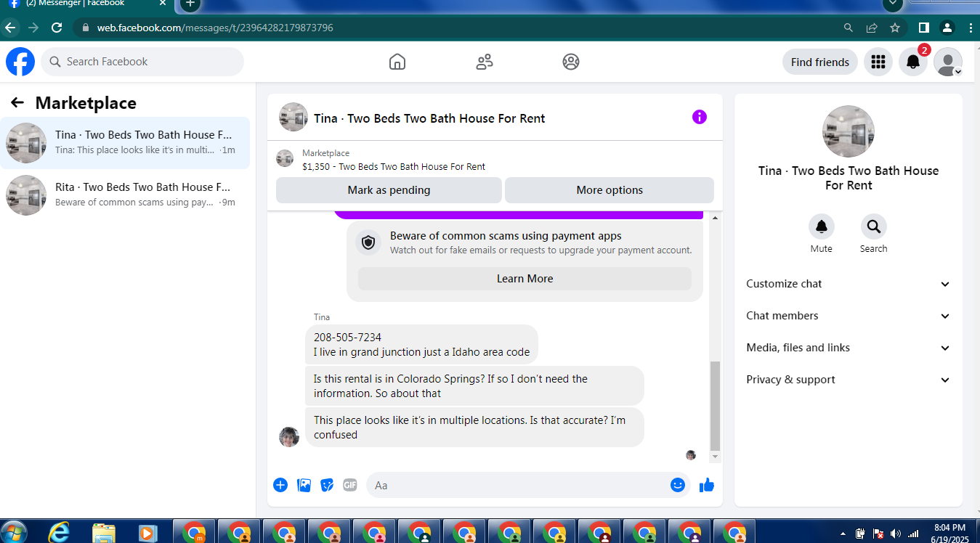Expand Media, files and links section

[x=848, y=348]
